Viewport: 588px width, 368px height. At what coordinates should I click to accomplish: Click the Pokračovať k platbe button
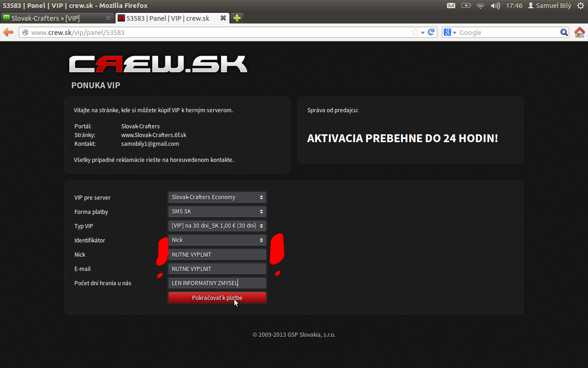click(x=217, y=298)
